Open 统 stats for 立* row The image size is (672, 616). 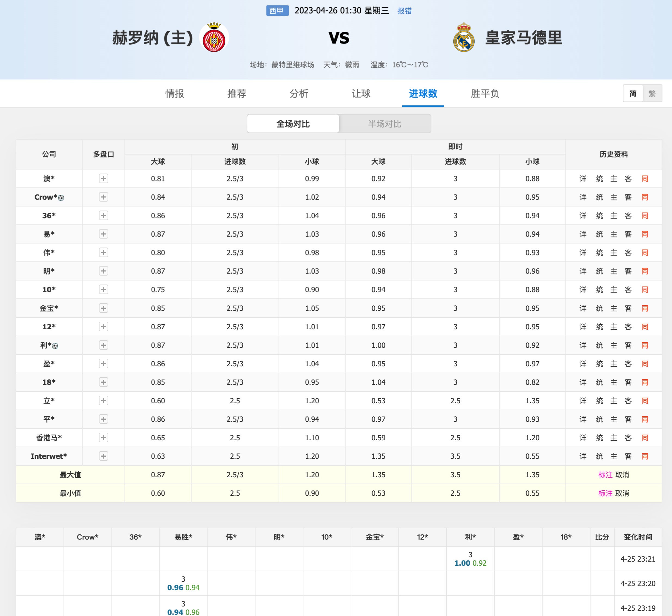coord(600,401)
